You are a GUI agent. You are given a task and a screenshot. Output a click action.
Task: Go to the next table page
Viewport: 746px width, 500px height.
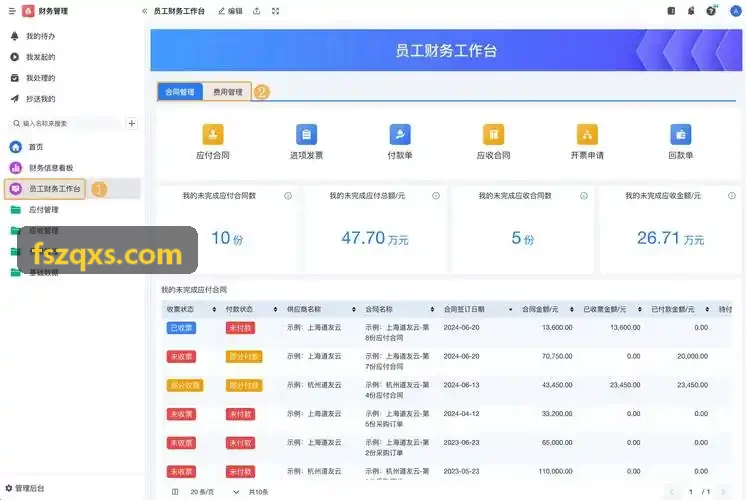(x=723, y=492)
